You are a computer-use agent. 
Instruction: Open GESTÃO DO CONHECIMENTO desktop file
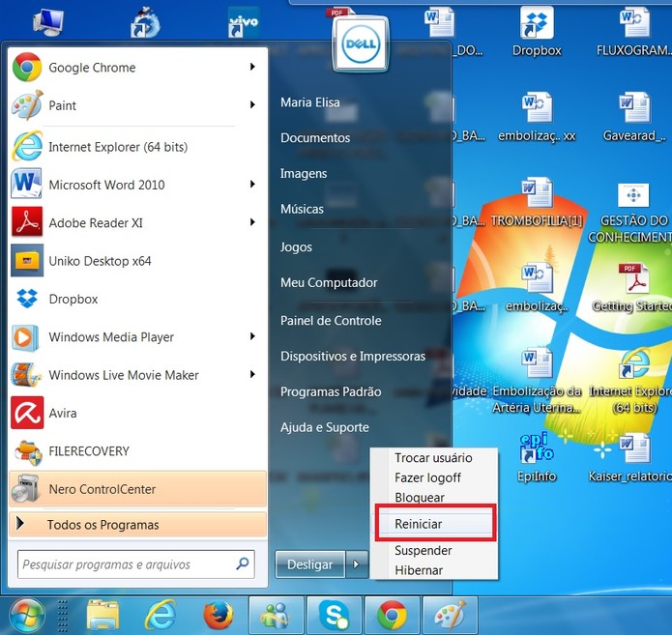click(632, 211)
